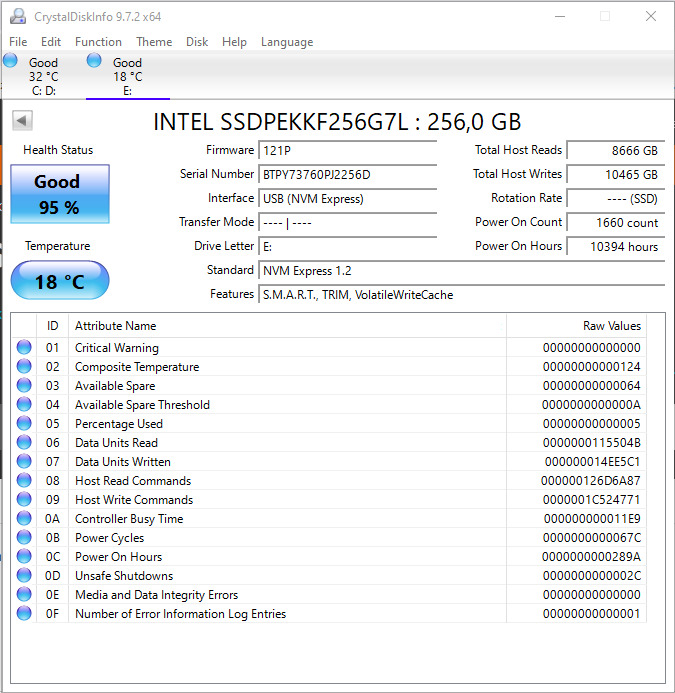Viewport: 675px width, 693px height.
Task: Open the Theme menu
Action: coord(154,42)
